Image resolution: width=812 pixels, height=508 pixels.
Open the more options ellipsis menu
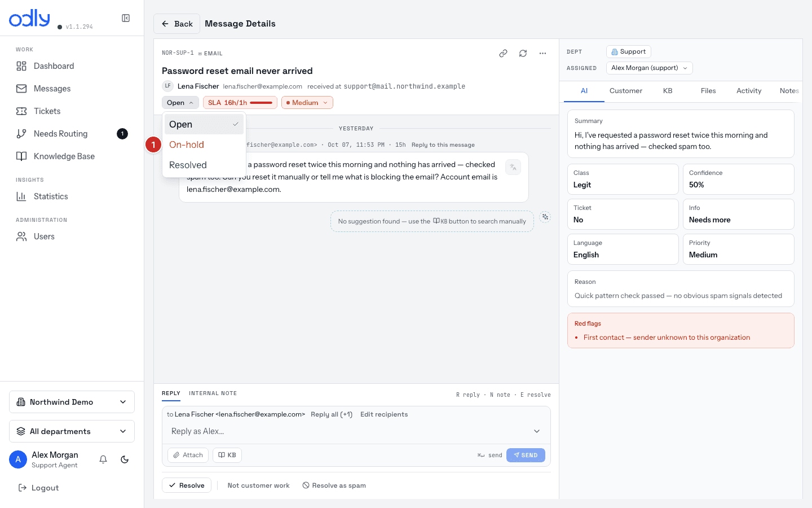tap(542, 54)
